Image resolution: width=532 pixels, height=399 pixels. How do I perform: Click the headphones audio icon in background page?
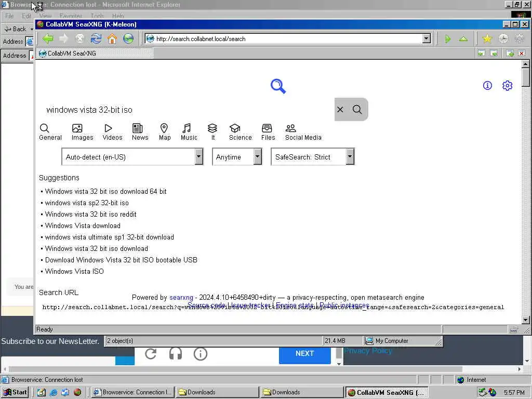click(176, 354)
